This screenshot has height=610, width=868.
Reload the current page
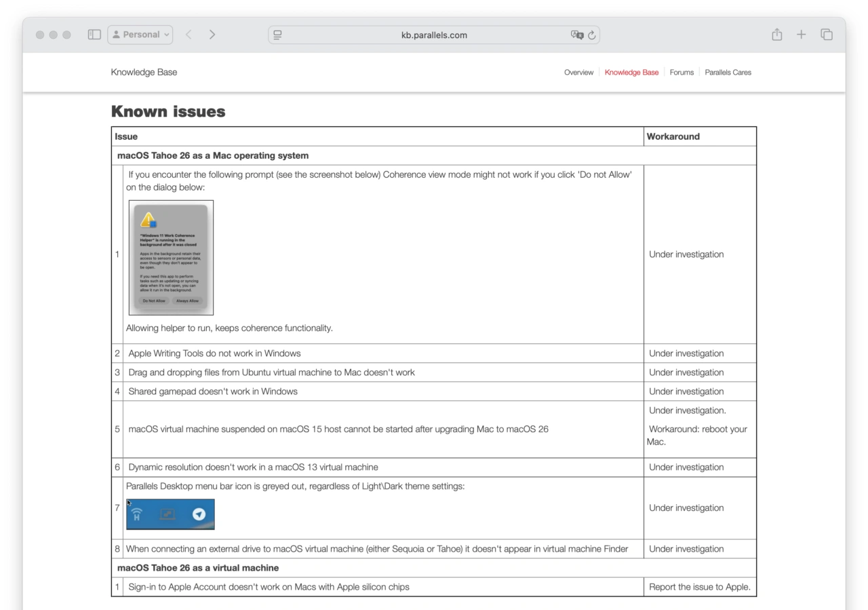tap(592, 35)
